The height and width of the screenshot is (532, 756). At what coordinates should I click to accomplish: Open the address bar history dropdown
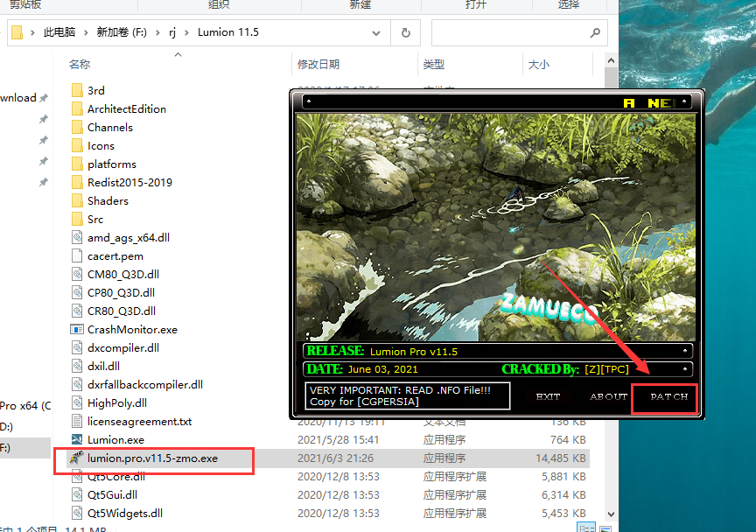(x=376, y=32)
